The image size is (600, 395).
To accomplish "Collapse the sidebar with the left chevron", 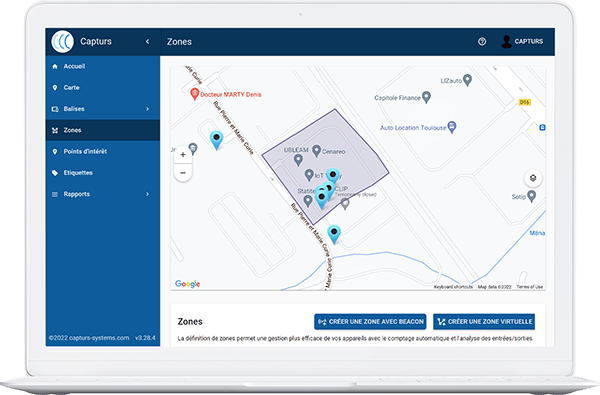I will tap(148, 41).
